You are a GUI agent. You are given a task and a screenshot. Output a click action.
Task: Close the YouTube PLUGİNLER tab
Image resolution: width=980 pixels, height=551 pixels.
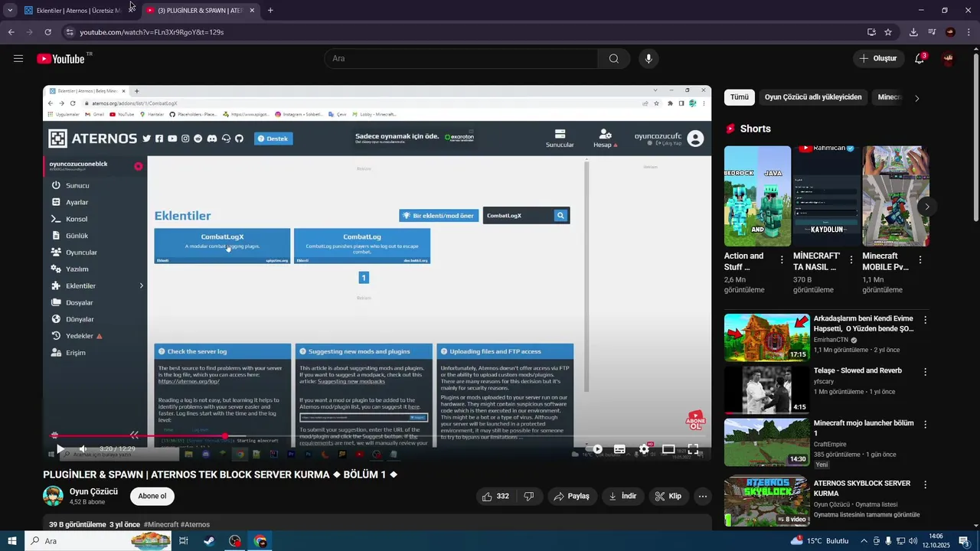[252, 11]
